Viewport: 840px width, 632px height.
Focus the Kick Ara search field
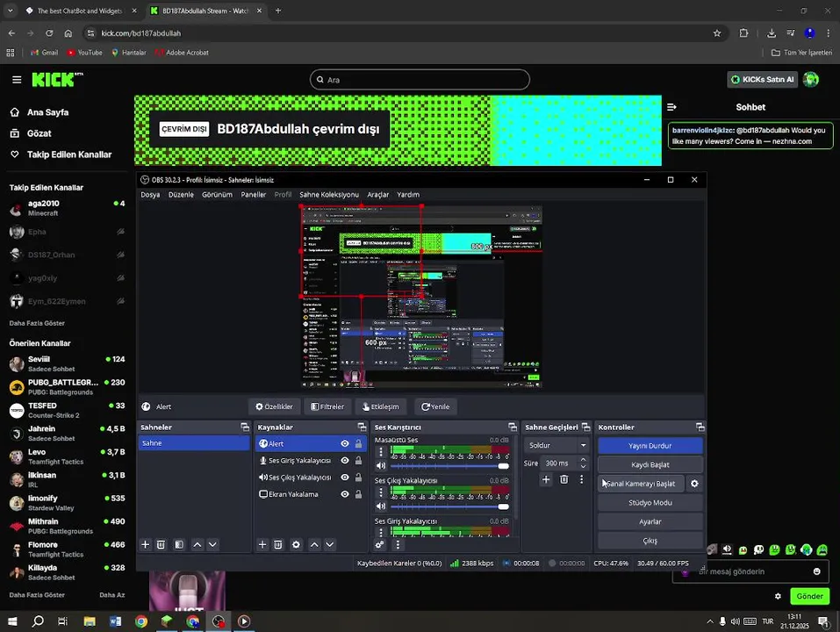420,80
